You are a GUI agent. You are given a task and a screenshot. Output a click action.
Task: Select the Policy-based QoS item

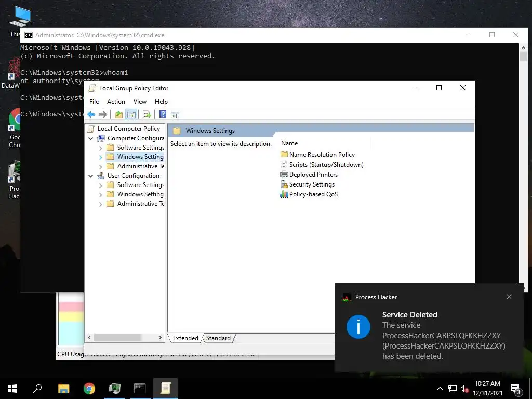click(x=309, y=194)
